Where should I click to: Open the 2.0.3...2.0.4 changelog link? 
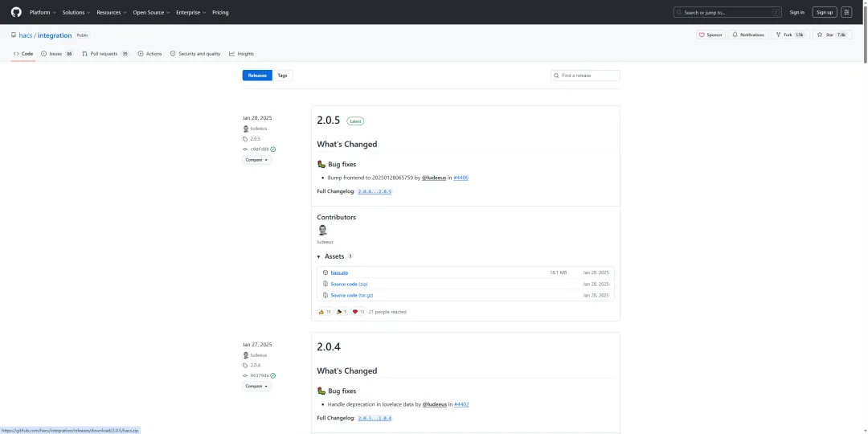click(375, 418)
